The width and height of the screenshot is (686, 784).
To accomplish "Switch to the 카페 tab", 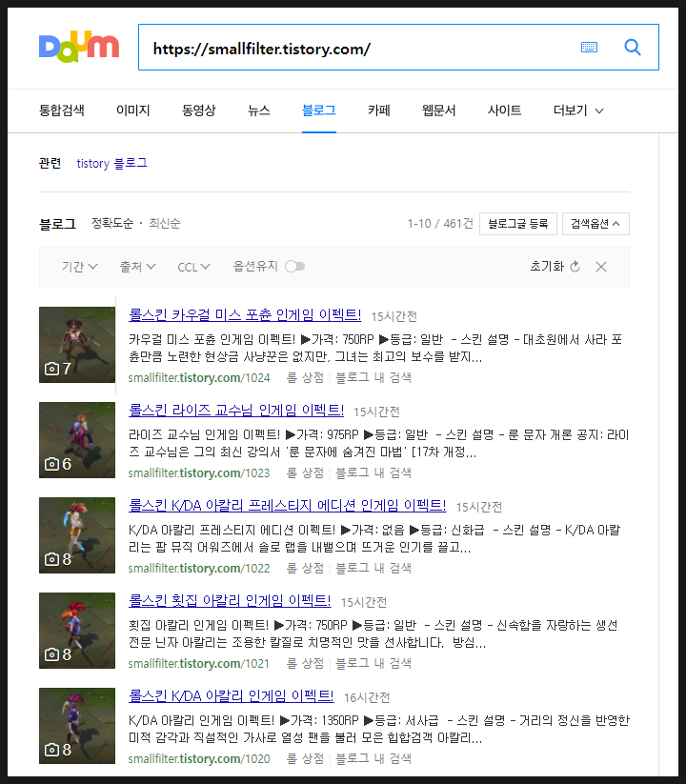I will pos(378,111).
